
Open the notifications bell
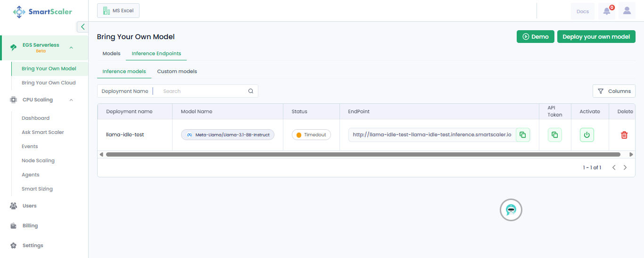tap(607, 11)
